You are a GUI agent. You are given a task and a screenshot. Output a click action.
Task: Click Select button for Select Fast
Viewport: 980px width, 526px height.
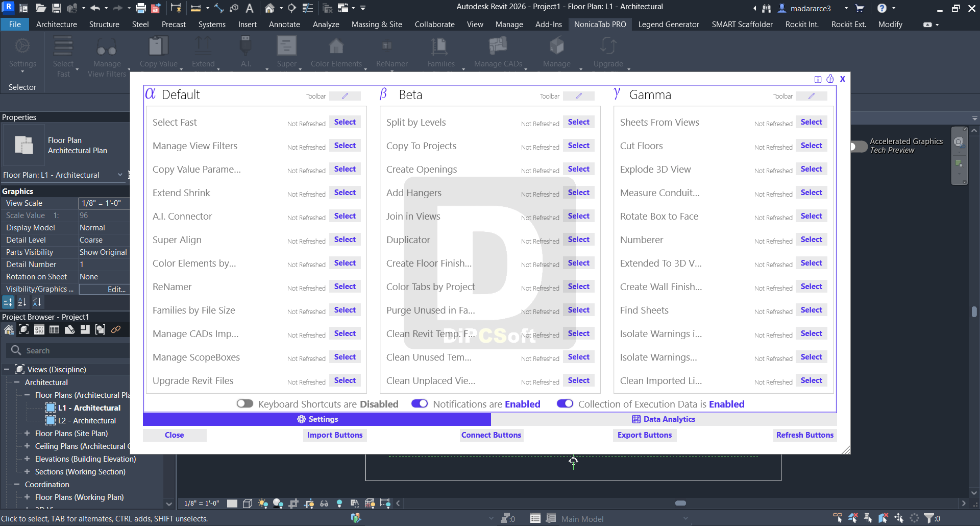coord(345,122)
